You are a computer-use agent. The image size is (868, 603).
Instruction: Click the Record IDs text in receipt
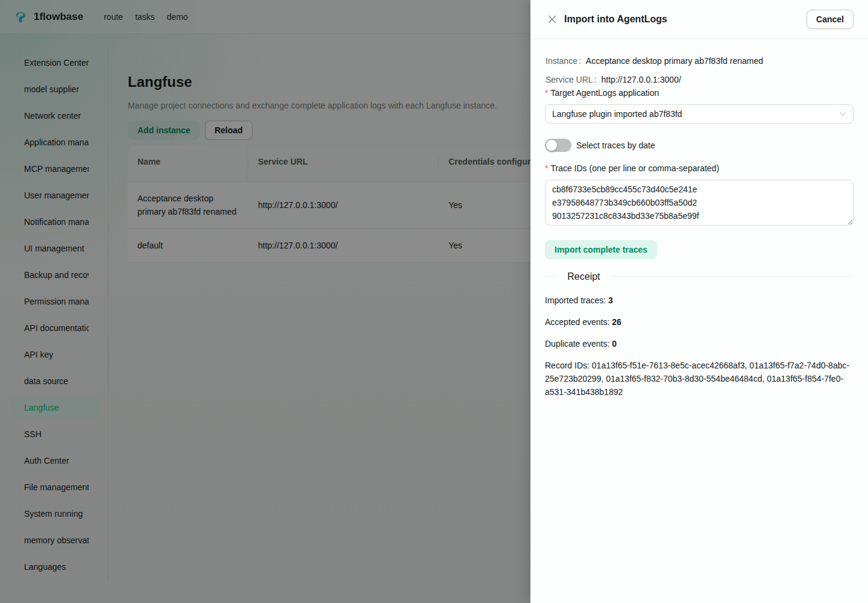(697, 379)
